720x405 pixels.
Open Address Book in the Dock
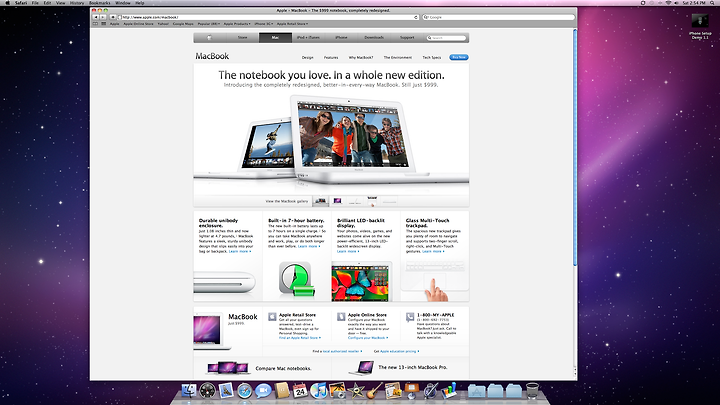(x=282, y=391)
